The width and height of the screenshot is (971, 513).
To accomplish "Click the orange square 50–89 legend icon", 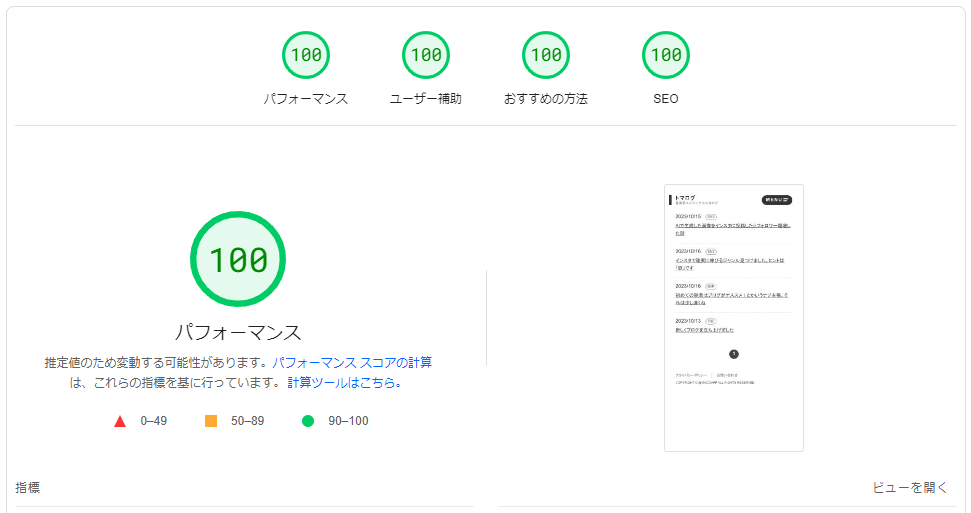I will pos(211,421).
